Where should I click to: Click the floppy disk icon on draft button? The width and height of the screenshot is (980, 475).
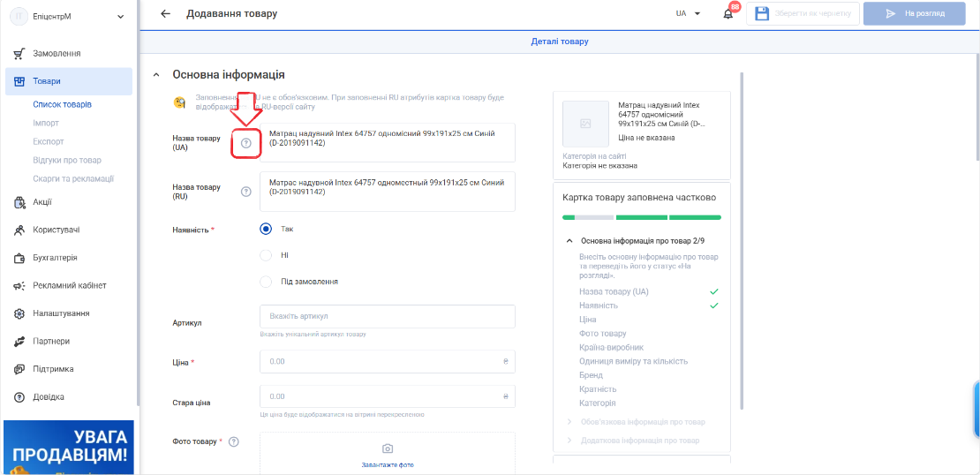(x=761, y=14)
